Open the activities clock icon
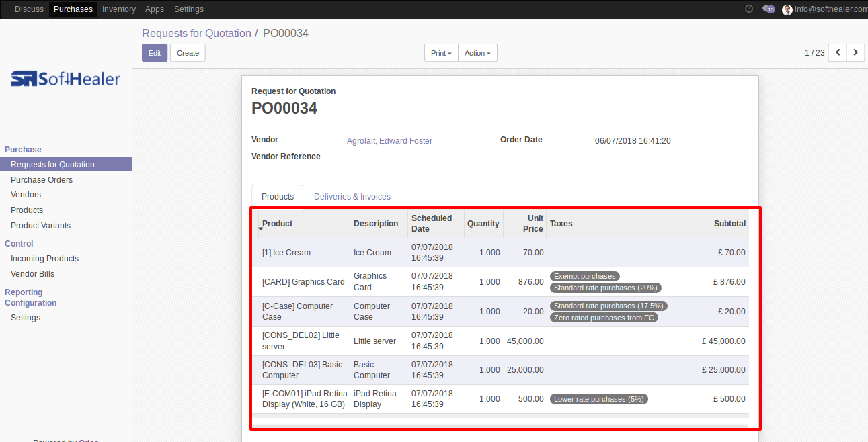868x442 pixels. click(750, 9)
